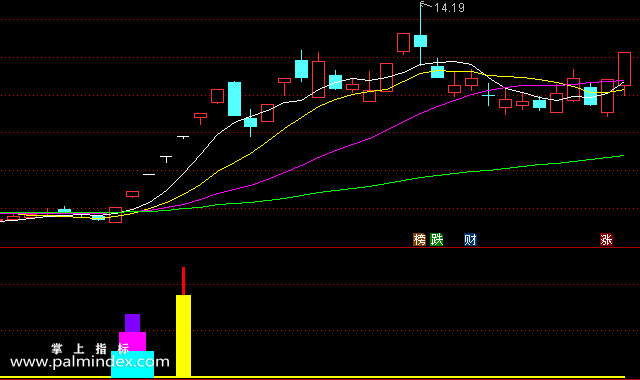Click the 14.19 high price label
Image resolution: width=640 pixels, height=380 pixels.
449,8
